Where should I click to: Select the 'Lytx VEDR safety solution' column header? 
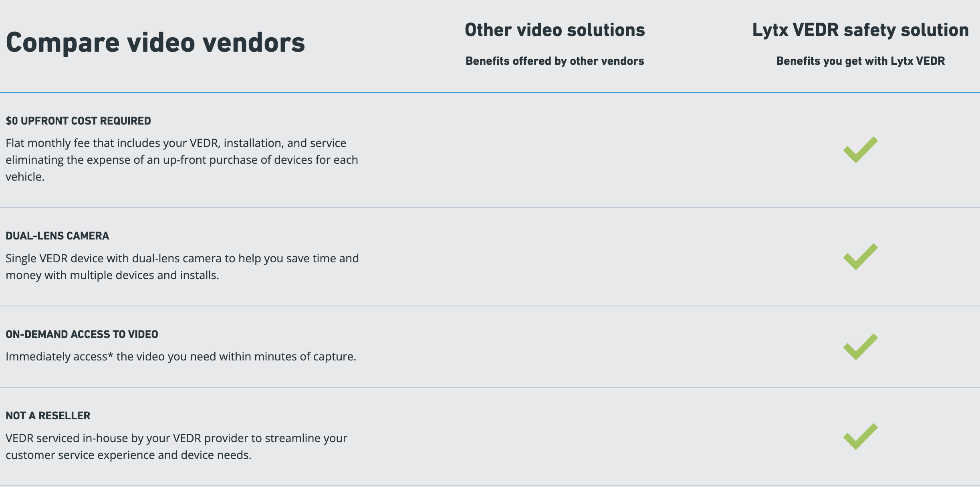click(860, 30)
